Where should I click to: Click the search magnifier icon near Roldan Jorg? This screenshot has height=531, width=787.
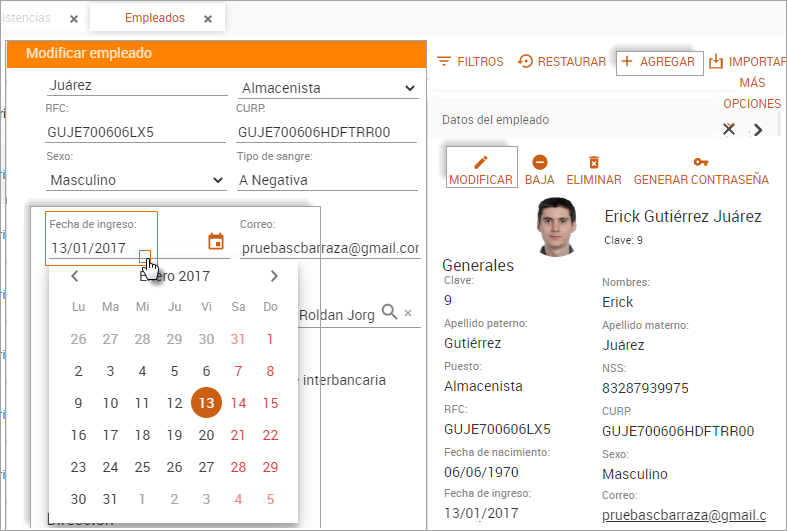point(390,313)
